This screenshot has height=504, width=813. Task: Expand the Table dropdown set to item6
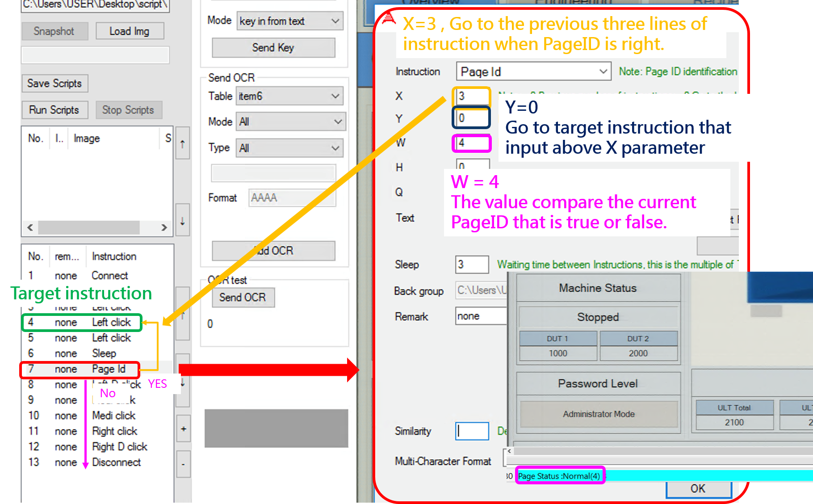289,96
